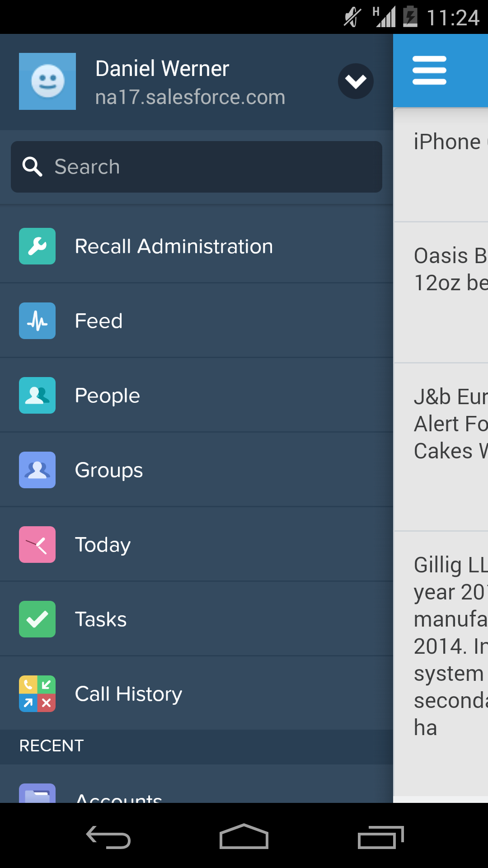Open the Feed pulse icon
The image size is (488, 868).
(37, 321)
